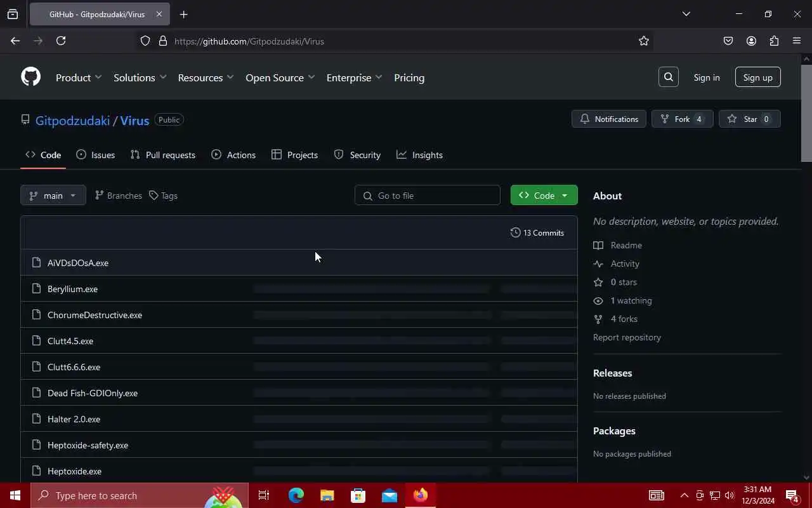Open Firefox extensions puzzle icon
Screen dimensions: 812x508
point(774,41)
